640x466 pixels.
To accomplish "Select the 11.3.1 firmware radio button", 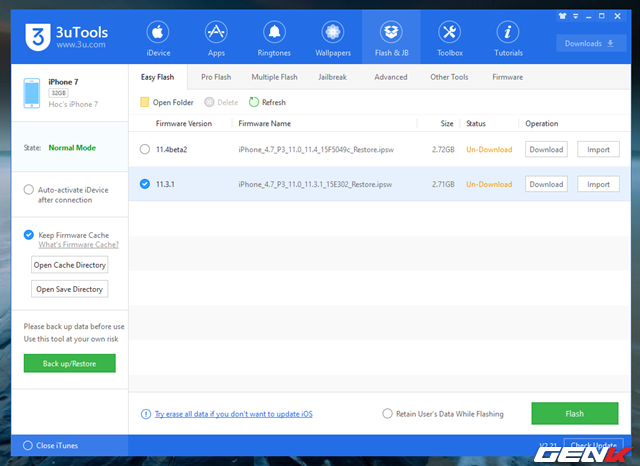I will 145,184.
